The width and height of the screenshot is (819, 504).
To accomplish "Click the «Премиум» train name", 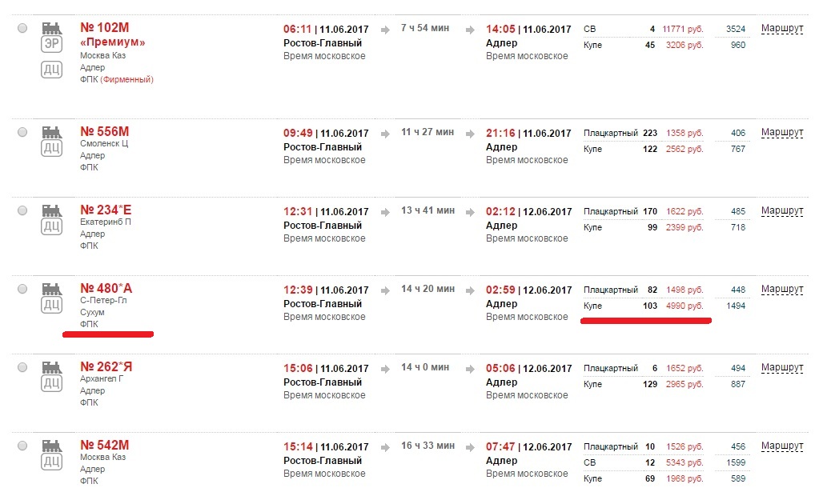I will pyautogui.click(x=113, y=42).
